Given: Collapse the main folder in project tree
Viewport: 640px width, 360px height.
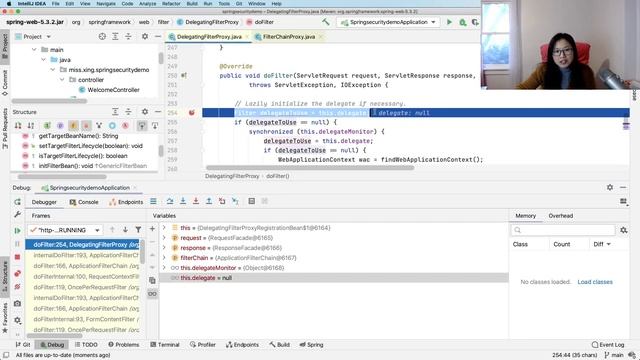Looking at the screenshot, I should [34, 50].
